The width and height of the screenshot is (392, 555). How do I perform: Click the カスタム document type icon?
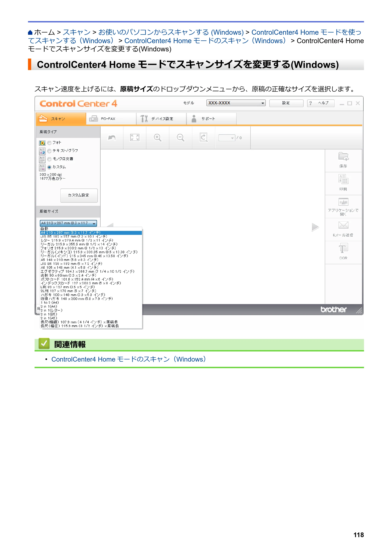coord(42,167)
